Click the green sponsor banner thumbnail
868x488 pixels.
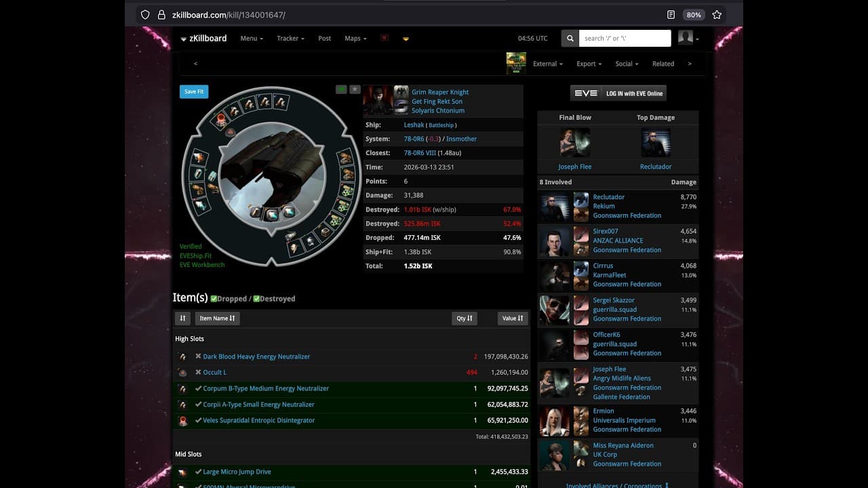(x=516, y=64)
